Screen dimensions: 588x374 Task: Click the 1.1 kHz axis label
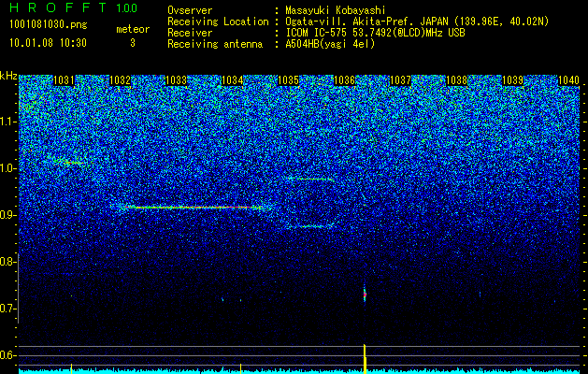click(7, 122)
